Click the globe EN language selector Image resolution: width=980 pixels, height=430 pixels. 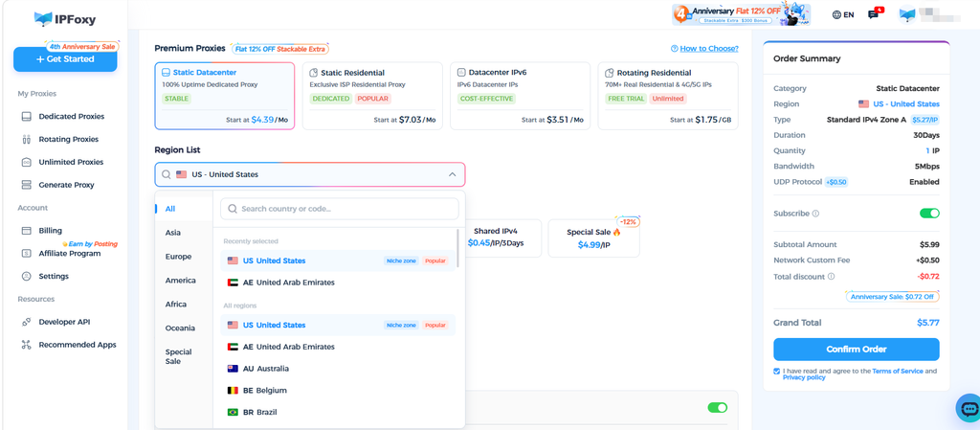click(843, 14)
